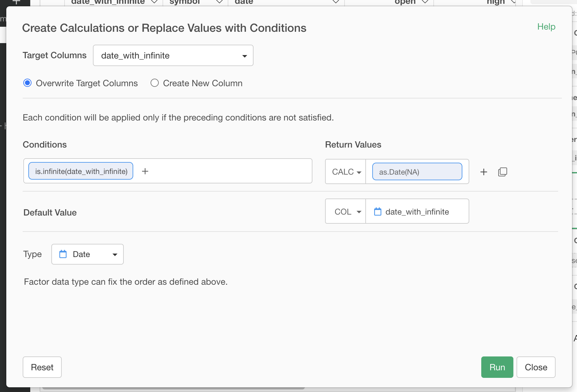Open the open column header menu arrow
This screenshot has height=392, width=577.
(425, 2)
